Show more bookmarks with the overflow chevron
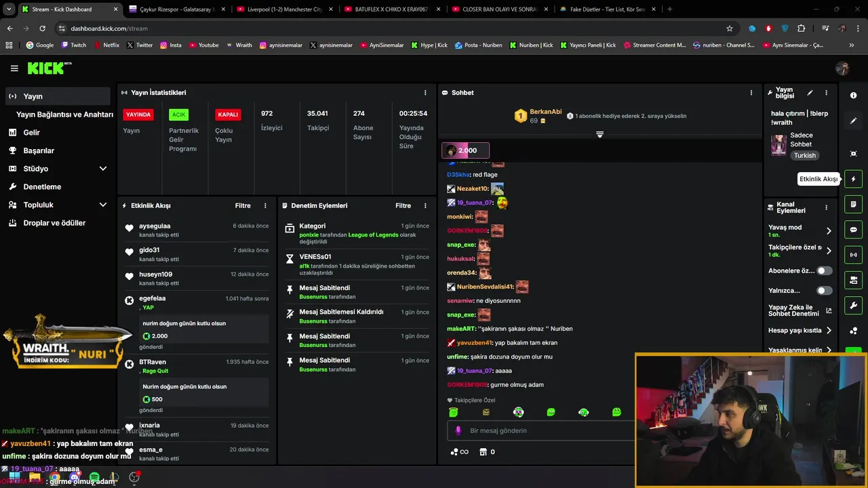This screenshot has height=488, width=868. pos(852,45)
